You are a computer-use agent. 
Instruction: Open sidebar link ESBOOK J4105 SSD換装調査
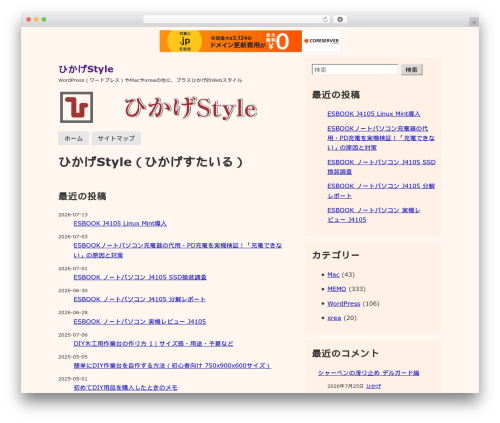point(381,167)
